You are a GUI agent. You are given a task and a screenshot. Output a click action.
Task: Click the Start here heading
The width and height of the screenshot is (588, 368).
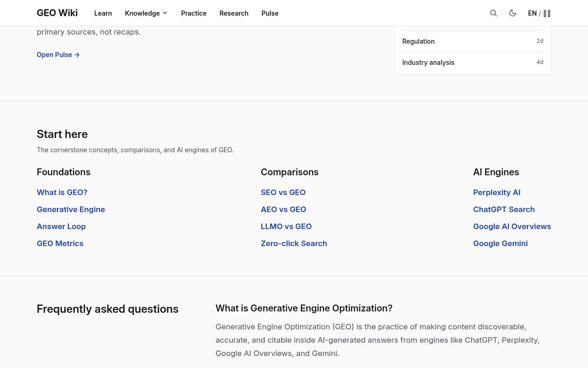[62, 134]
